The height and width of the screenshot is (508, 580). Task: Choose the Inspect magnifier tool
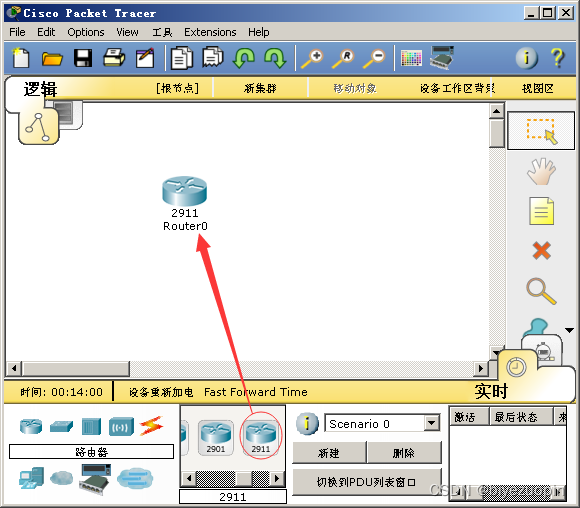[541, 291]
